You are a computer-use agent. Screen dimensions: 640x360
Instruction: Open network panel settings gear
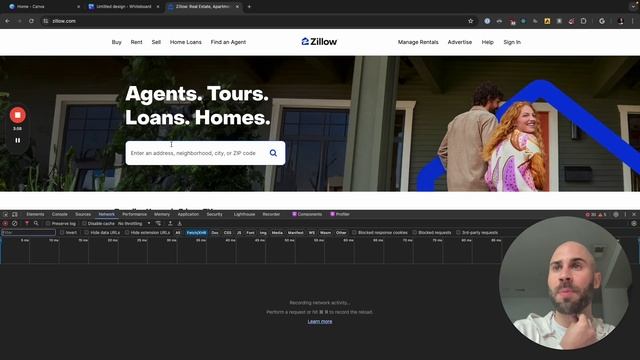[x=634, y=224]
